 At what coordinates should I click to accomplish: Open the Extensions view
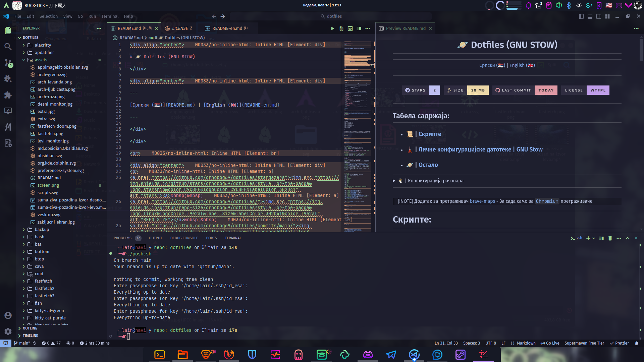[x=8, y=95]
